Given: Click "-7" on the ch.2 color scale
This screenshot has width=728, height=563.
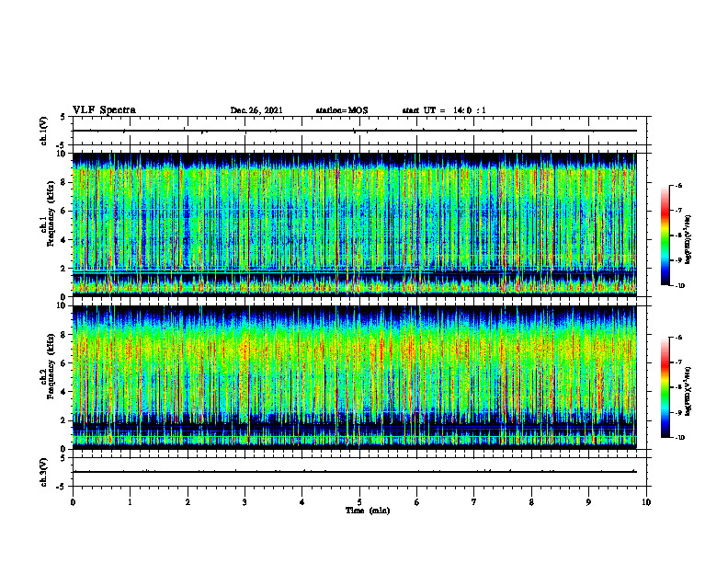Looking at the screenshot, I should pyautogui.click(x=678, y=362).
